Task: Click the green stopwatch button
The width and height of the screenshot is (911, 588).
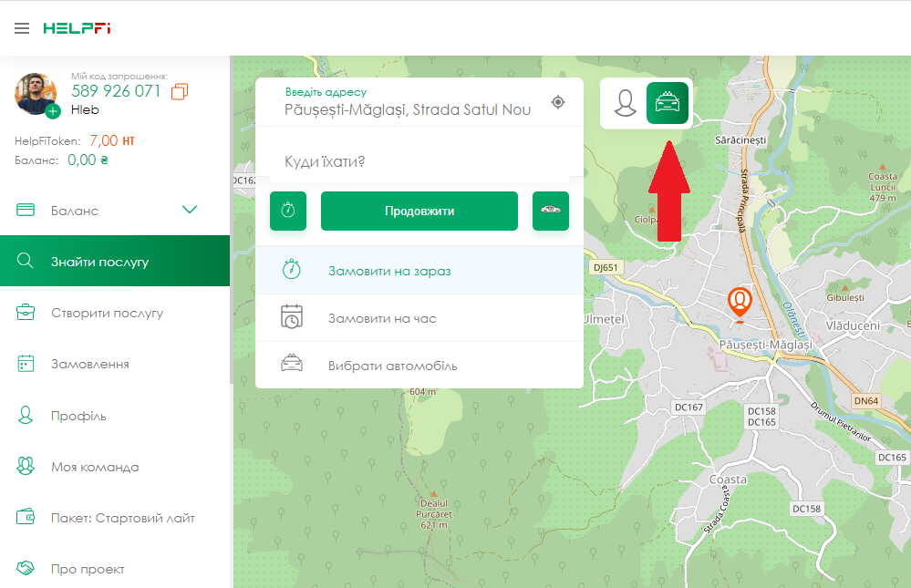Action: 288,211
